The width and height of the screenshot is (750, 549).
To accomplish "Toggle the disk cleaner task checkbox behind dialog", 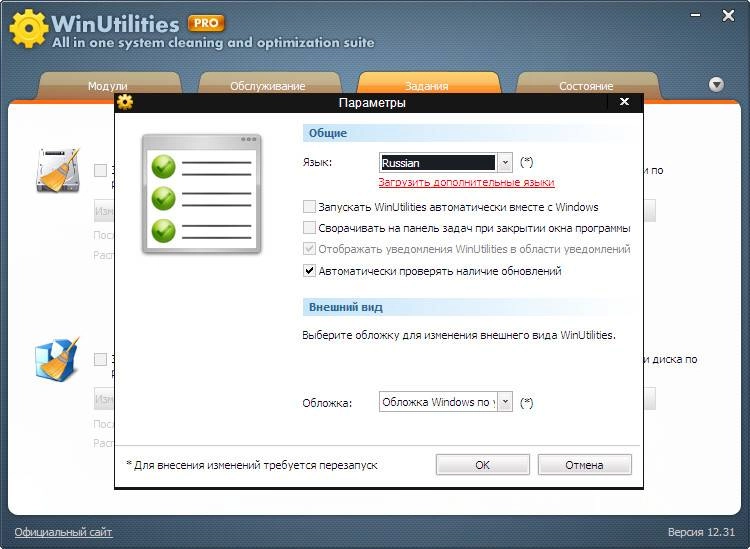I will point(100,170).
